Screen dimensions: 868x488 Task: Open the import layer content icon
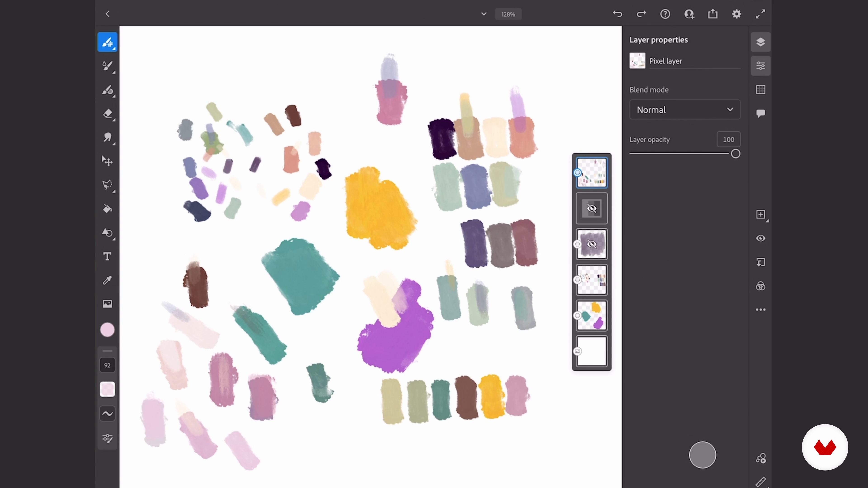click(760, 262)
